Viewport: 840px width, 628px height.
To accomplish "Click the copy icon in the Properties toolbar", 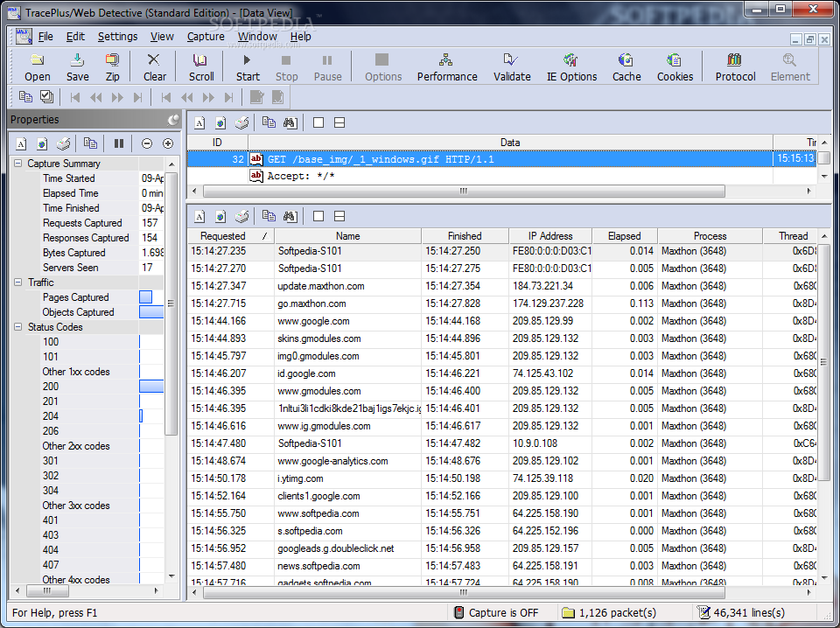I will 90,143.
